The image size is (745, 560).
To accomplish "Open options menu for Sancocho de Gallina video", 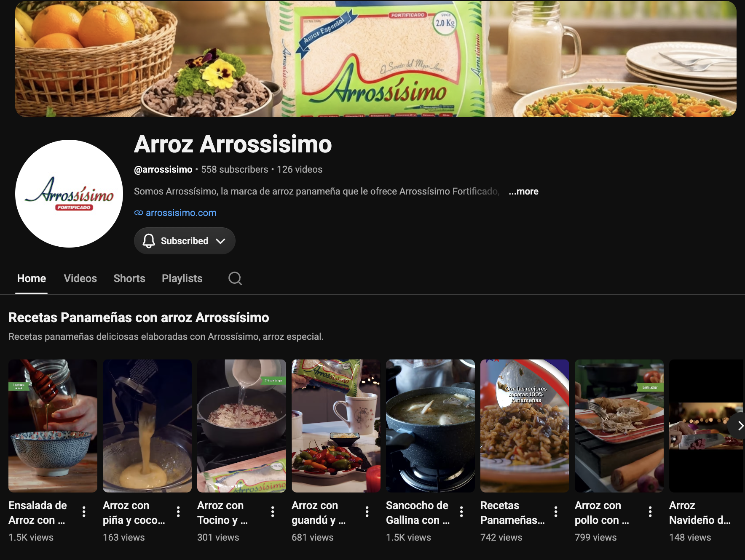I will tap(461, 512).
